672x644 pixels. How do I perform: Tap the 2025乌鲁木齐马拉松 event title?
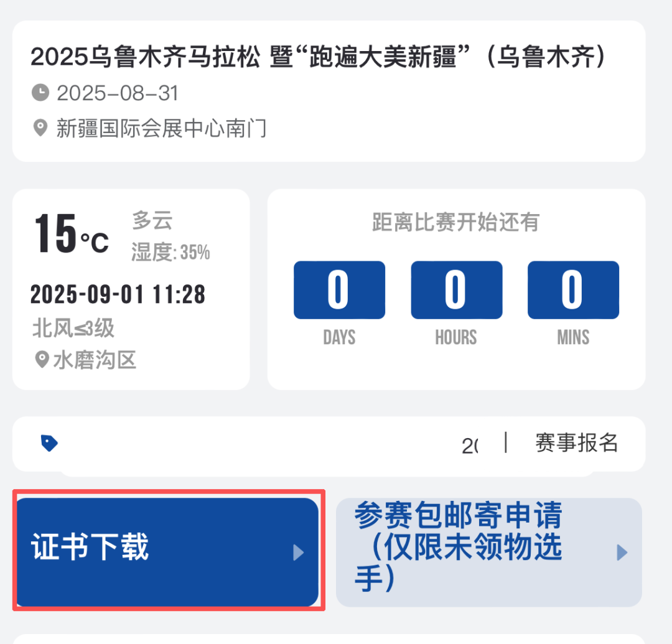pyautogui.click(x=318, y=58)
